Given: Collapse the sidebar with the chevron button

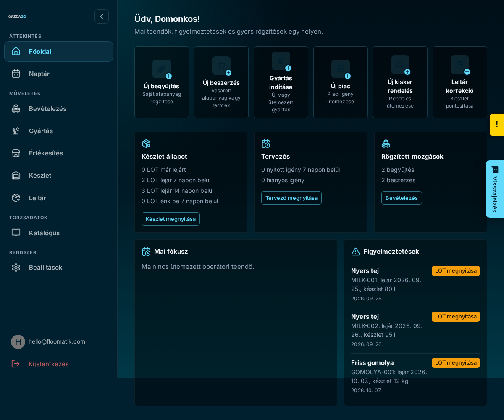Looking at the screenshot, I should [102, 16].
